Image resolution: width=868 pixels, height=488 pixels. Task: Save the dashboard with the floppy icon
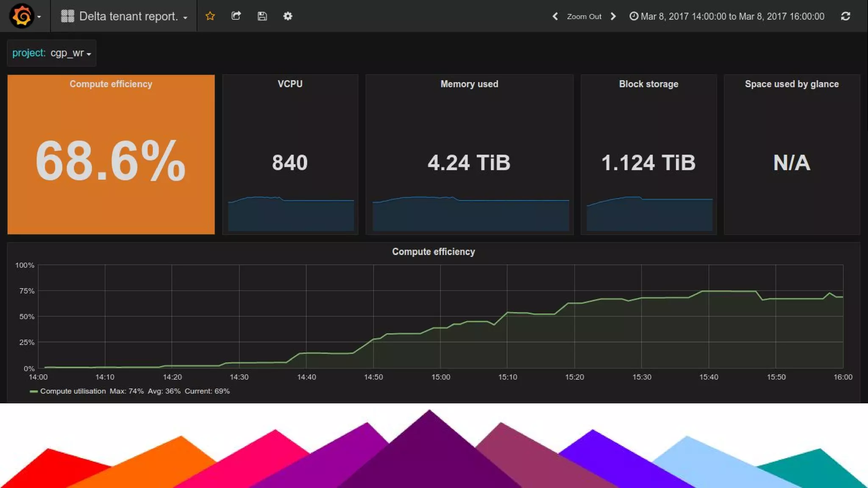click(x=262, y=16)
